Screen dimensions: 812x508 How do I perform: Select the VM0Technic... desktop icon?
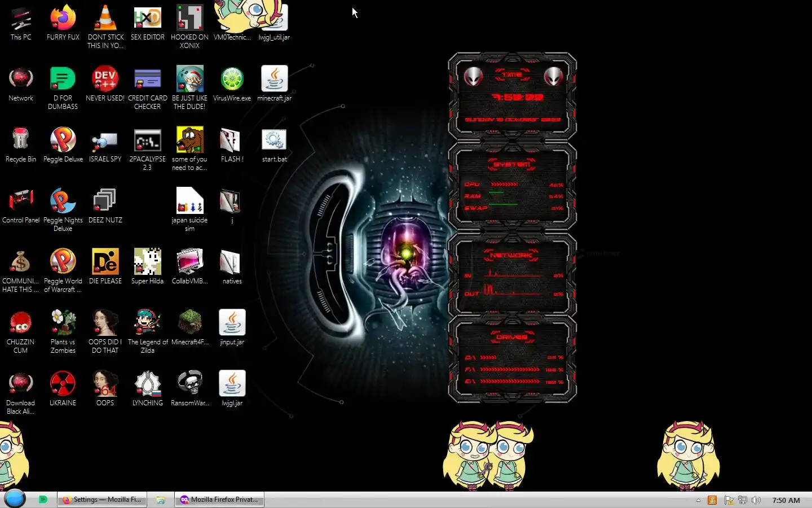point(232,23)
